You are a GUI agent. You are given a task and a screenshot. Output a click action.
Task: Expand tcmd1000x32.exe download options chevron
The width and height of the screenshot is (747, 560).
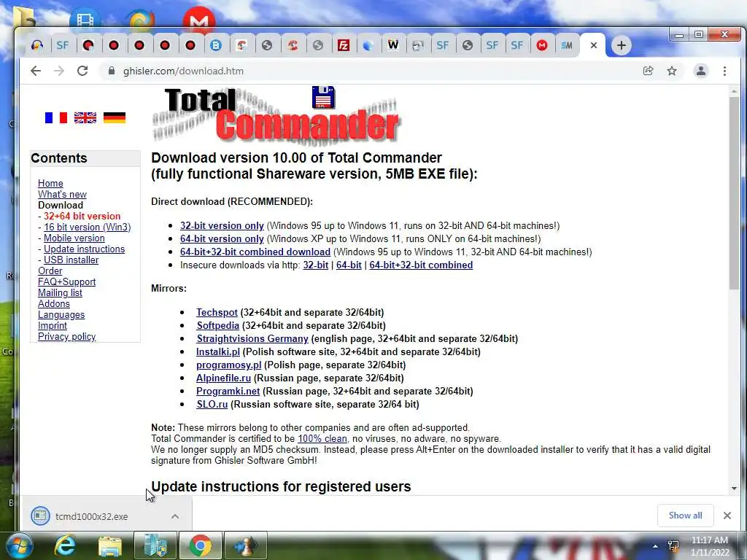coord(175,516)
